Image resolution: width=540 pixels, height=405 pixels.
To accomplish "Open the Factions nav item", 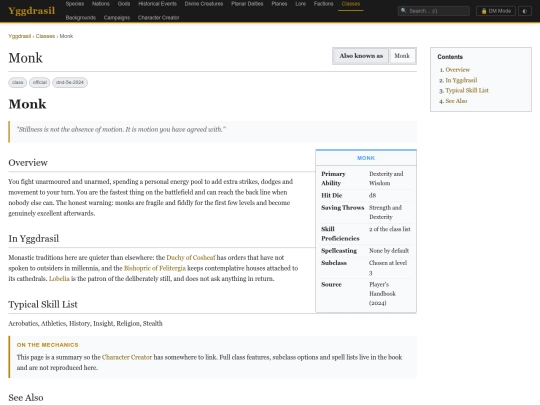I will click(x=323, y=4).
